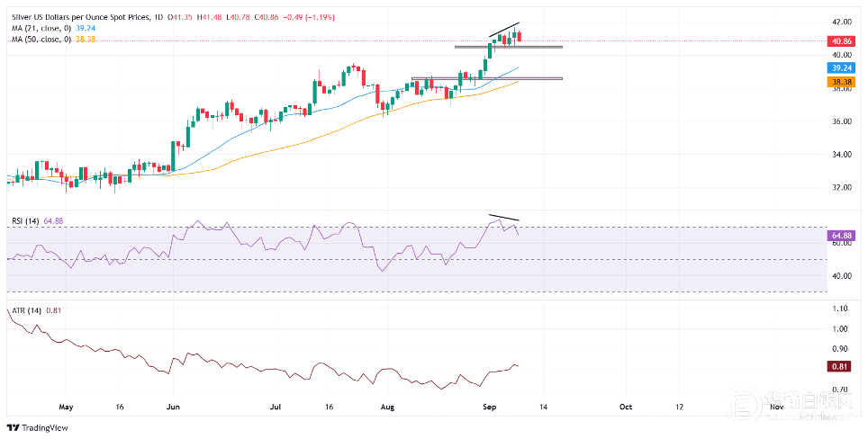
Task: Click the Silver US Dollars per Ounce title
Action: 80,18
